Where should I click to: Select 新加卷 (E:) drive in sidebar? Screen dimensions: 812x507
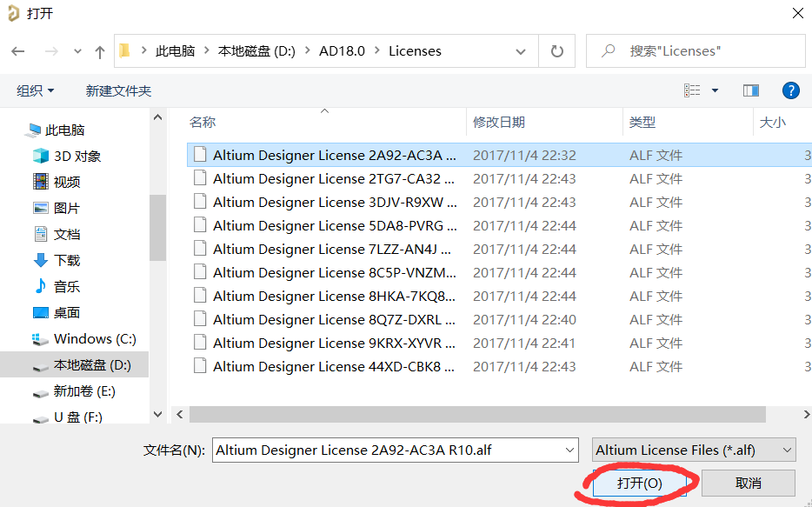83,391
